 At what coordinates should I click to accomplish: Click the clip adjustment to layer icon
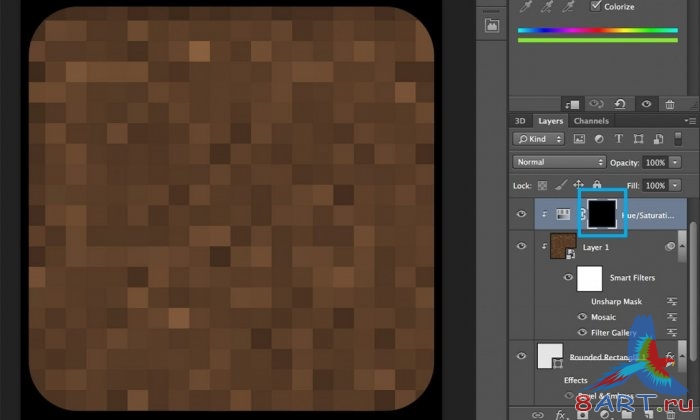(572, 104)
